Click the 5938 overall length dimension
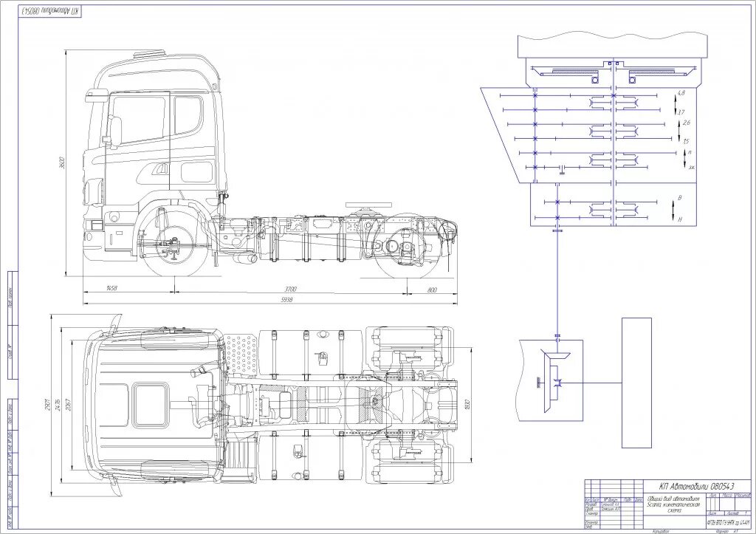 coord(287,300)
